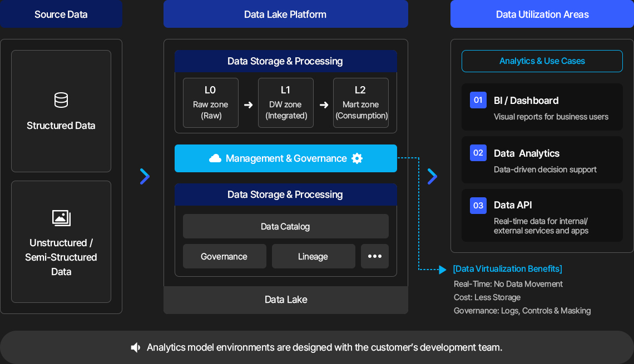Select the Source Data header tab
634x364 pixels.
point(61,14)
